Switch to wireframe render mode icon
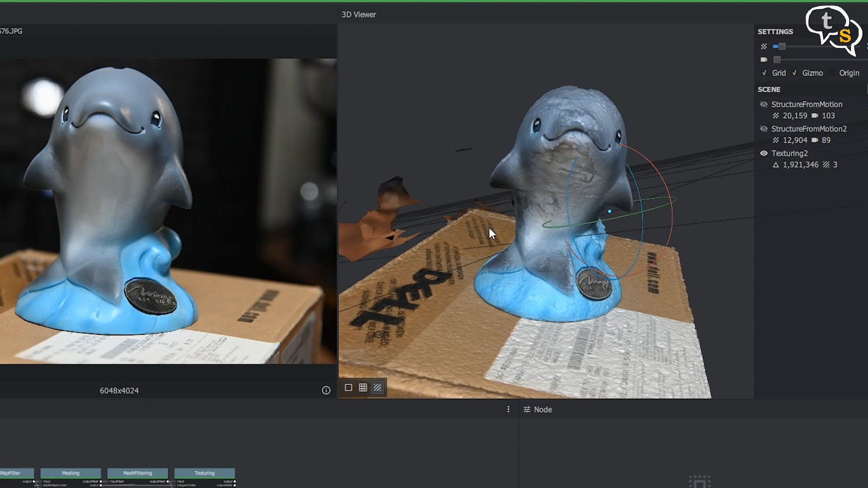 [x=363, y=388]
